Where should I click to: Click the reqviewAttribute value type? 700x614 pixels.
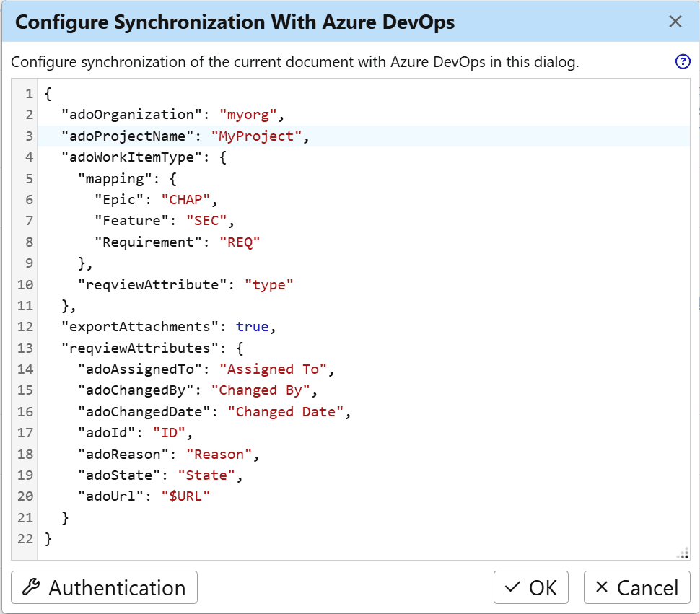[x=269, y=284]
